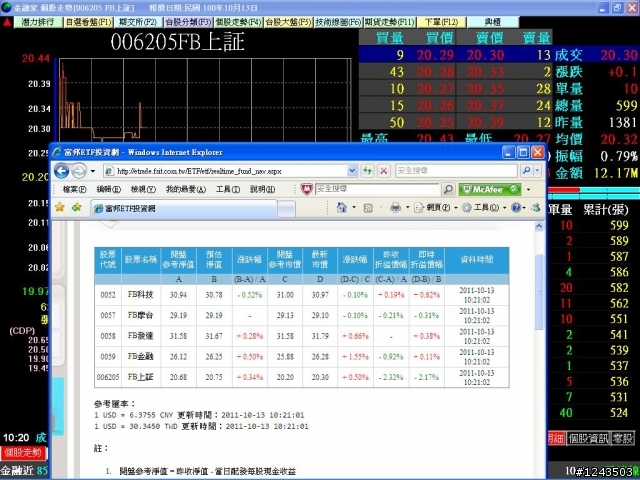
Task: Click the best bid price 20.29 in quote panel
Action: (x=435, y=55)
